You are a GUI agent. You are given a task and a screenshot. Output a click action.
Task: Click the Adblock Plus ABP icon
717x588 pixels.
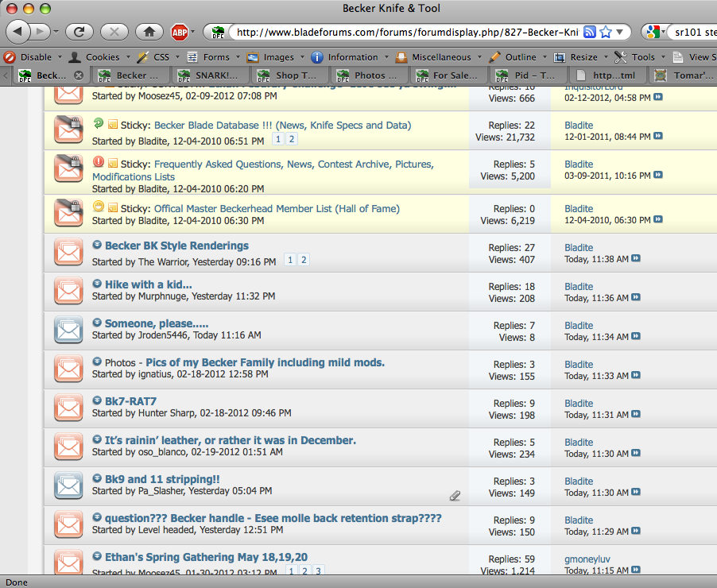click(180, 32)
